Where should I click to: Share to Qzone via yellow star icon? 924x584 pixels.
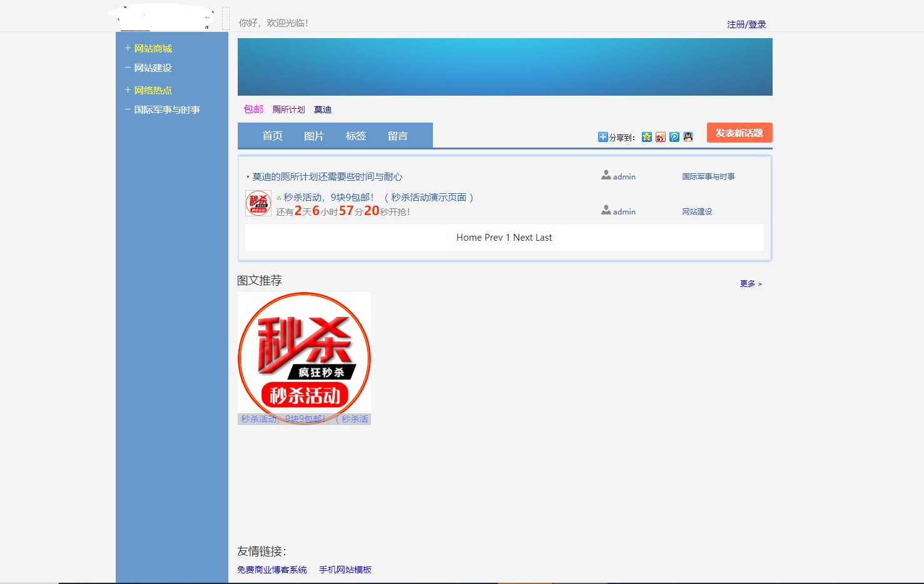coord(647,137)
